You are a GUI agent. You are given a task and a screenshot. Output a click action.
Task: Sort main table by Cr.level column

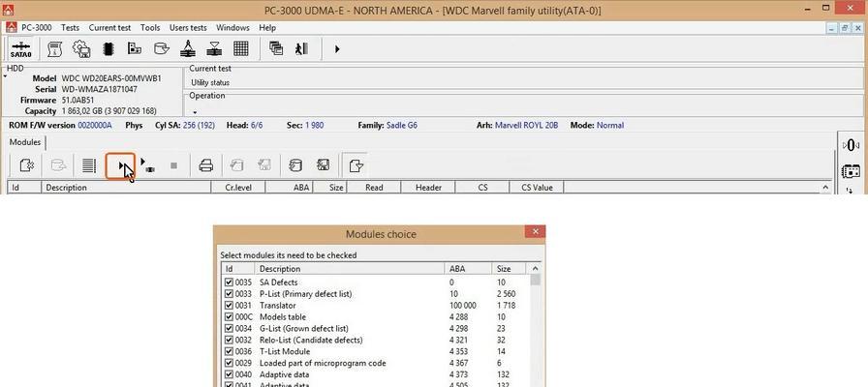pos(238,188)
